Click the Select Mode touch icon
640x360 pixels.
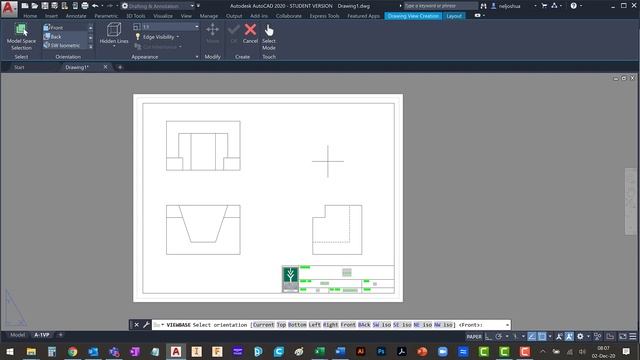point(269,37)
